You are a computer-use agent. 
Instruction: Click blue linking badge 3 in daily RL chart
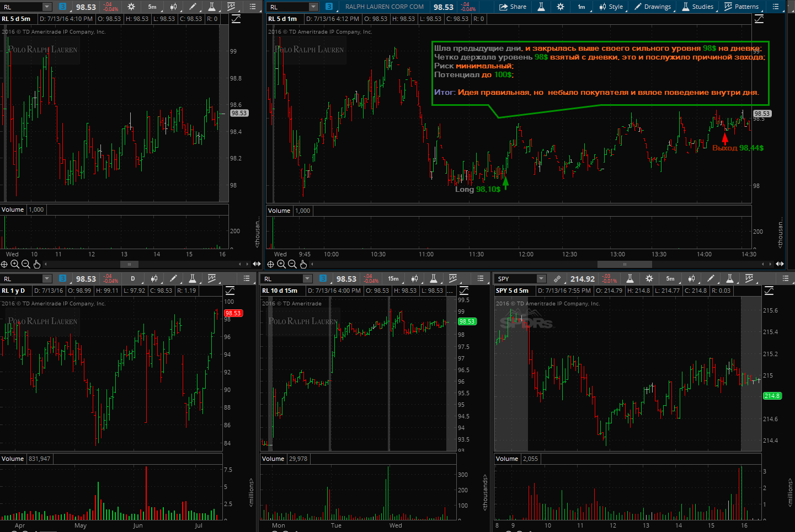[x=62, y=278]
